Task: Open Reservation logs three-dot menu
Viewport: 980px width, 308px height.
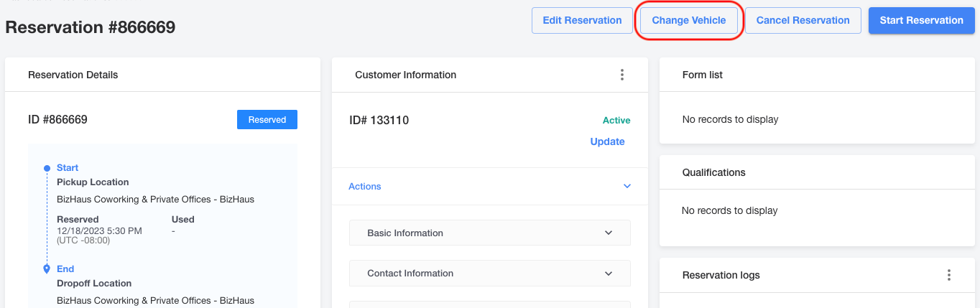Action: click(x=949, y=275)
